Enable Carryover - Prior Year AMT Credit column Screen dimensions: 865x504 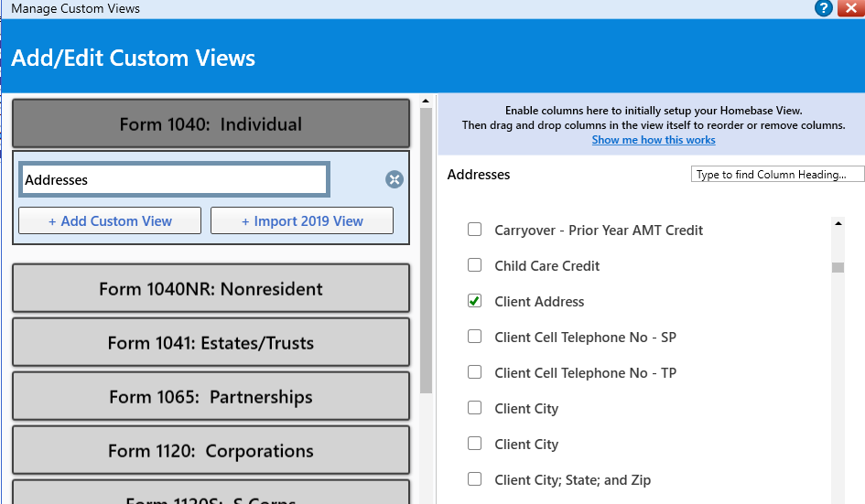(474, 230)
